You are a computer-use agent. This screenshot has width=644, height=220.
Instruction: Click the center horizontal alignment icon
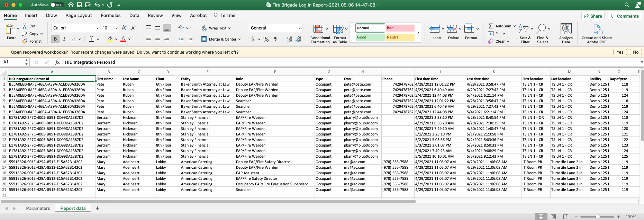coord(157,39)
